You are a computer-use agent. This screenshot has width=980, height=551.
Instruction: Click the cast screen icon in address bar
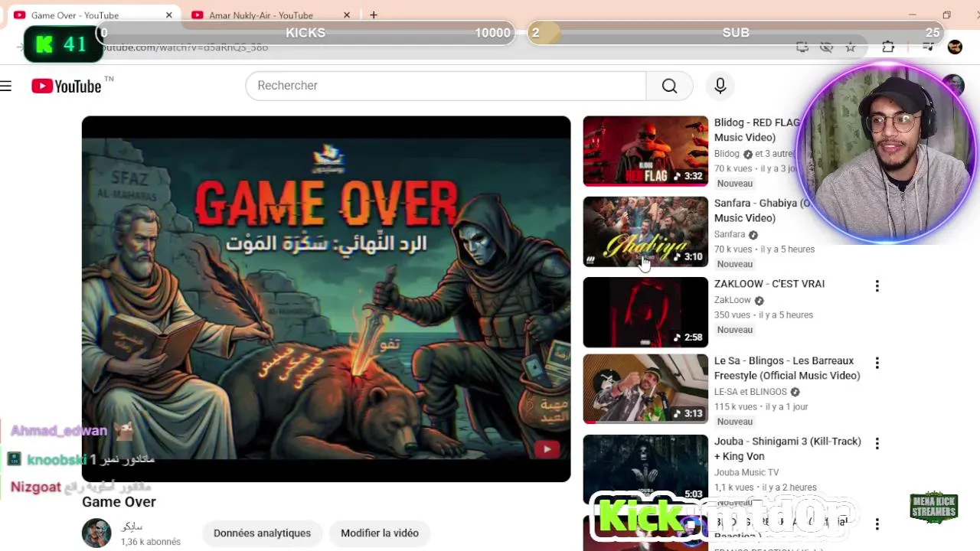(802, 47)
